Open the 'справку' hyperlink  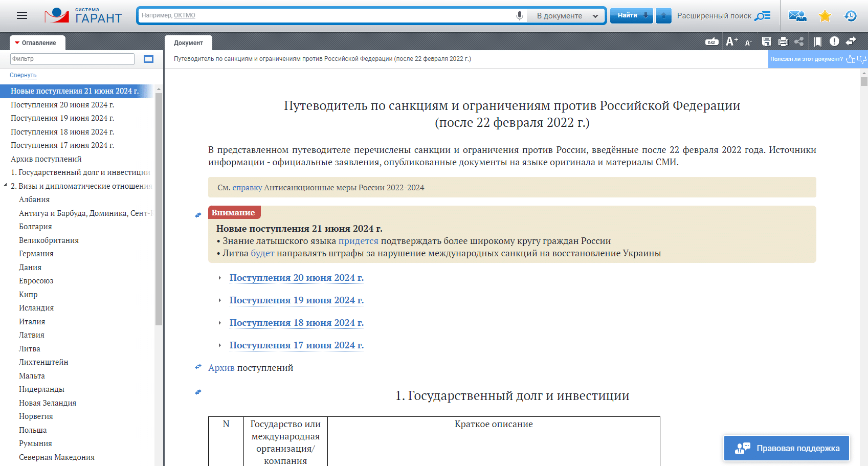247,188
